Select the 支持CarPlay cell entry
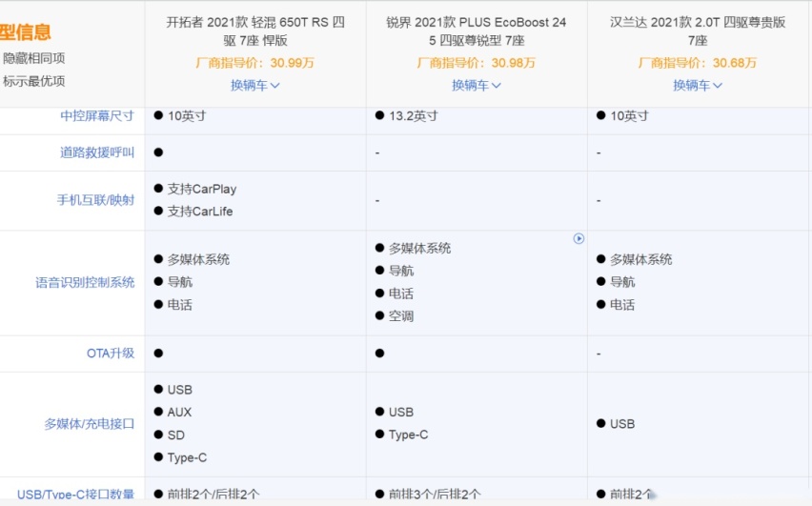The height and width of the screenshot is (506, 812). (195, 189)
